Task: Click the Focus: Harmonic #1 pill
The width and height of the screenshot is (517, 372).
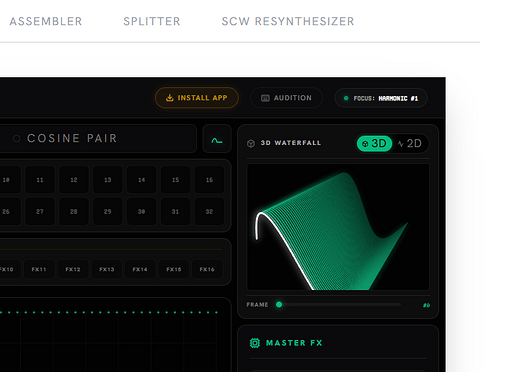Action: pos(381,98)
